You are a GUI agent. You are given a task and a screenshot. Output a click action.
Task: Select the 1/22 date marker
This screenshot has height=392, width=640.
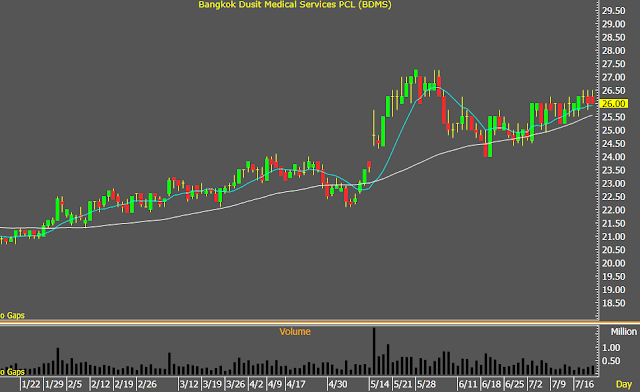[x=31, y=384]
